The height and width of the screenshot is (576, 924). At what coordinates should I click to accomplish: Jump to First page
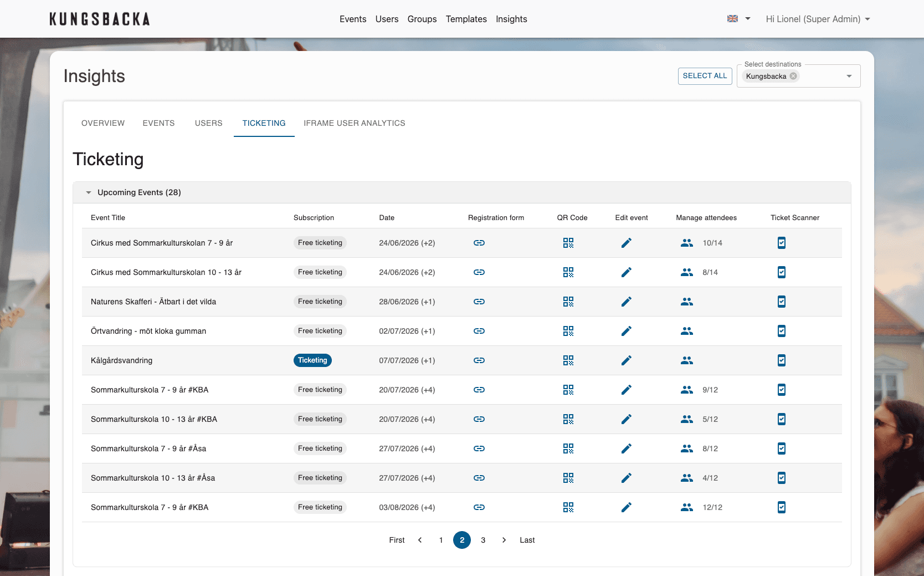[x=397, y=540]
